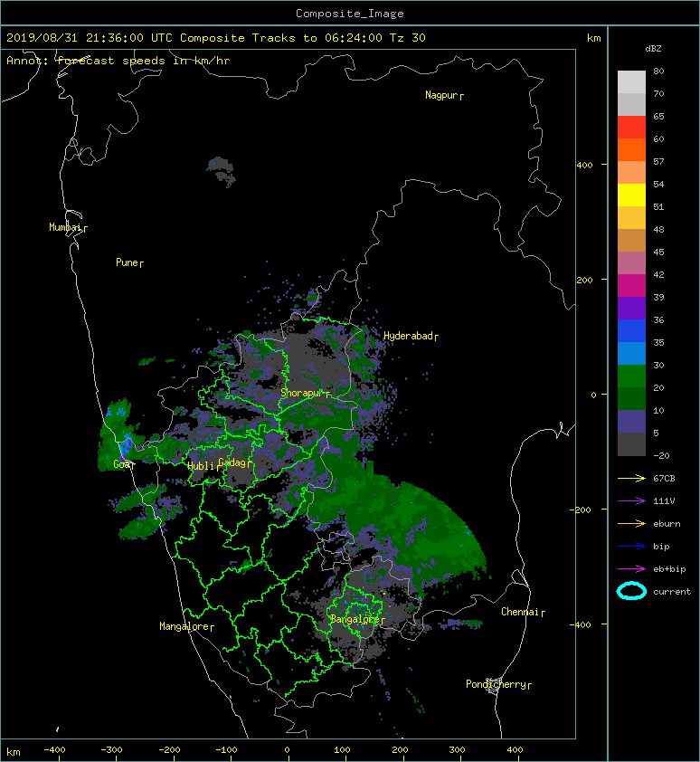
Task: Click the magenta eb+bip arrow icon
Action: [x=631, y=568]
